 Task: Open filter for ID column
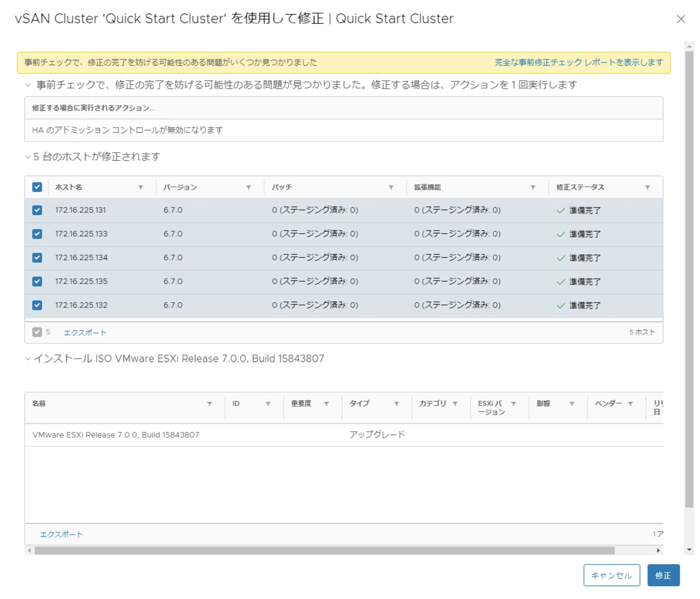[268, 404]
